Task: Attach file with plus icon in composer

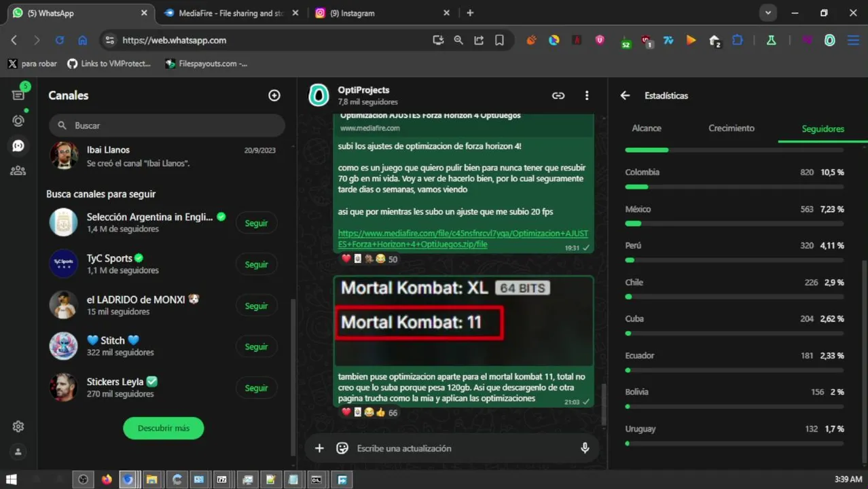Action: [319, 448]
